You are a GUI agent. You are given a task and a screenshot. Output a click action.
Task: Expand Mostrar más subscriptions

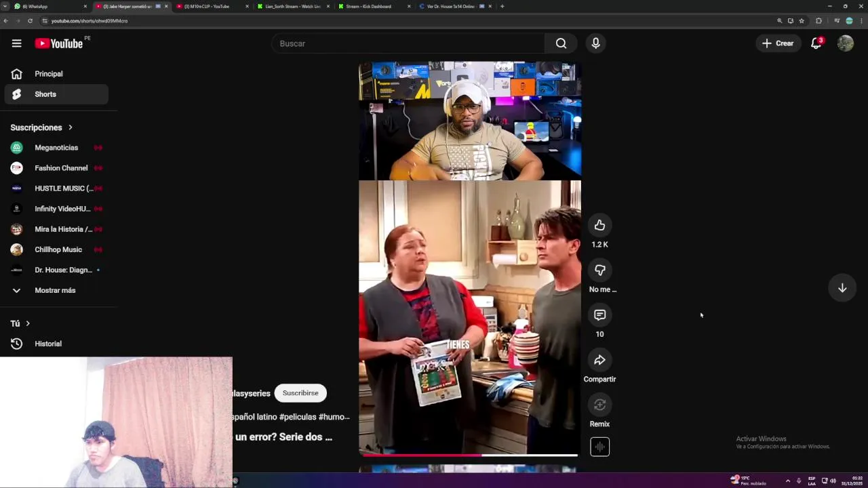tap(56, 290)
